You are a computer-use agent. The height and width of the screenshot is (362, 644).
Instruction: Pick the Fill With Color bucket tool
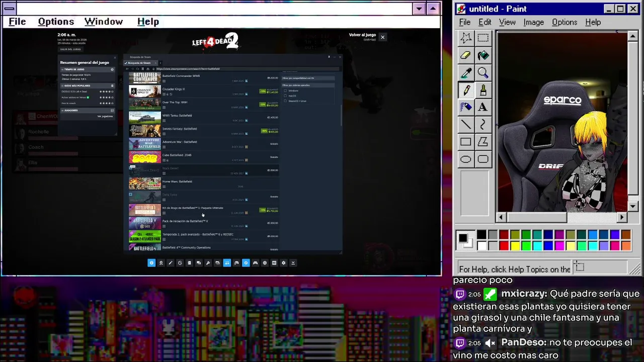click(x=483, y=55)
